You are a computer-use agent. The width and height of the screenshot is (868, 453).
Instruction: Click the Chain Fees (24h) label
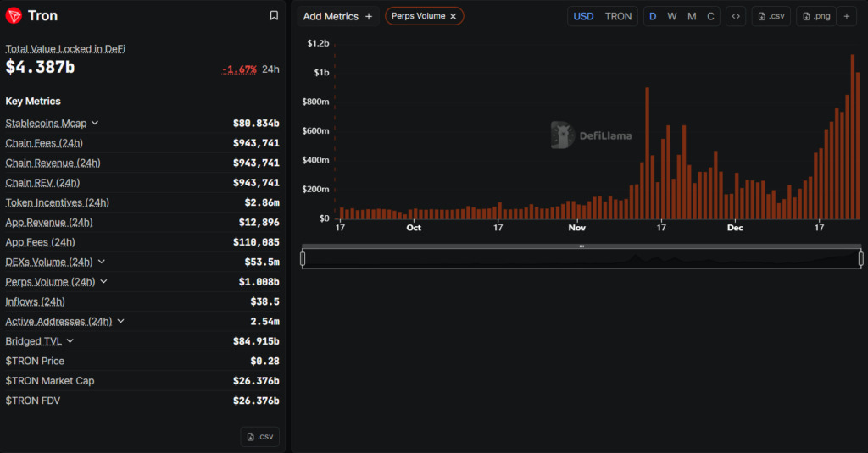click(44, 143)
